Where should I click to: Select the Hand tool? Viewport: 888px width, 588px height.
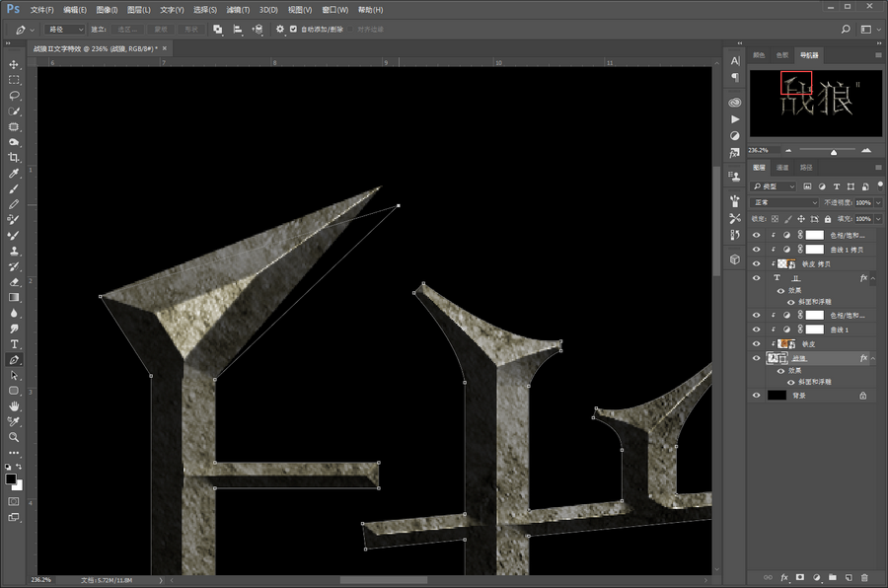[x=14, y=405]
